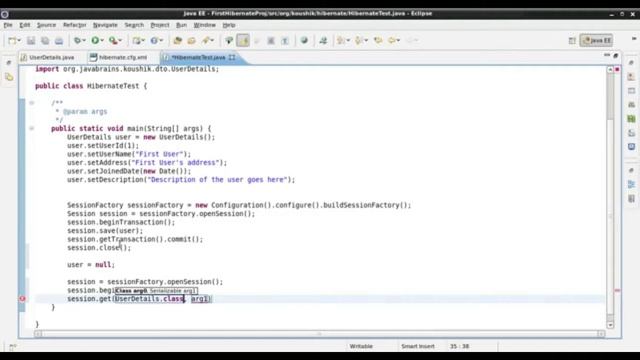
Task: Click the Previous Annotation toolbar icon
Action: coord(358,40)
